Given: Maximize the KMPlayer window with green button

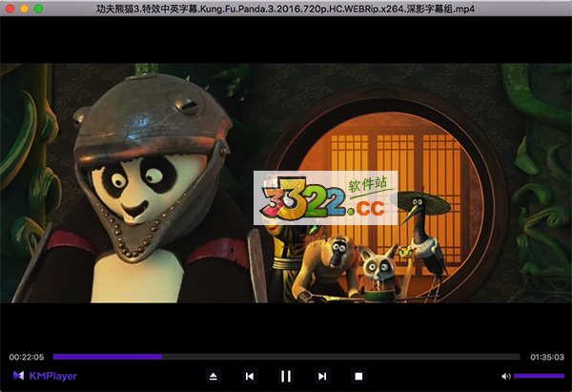Looking at the screenshot, I should click(x=38, y=9).
